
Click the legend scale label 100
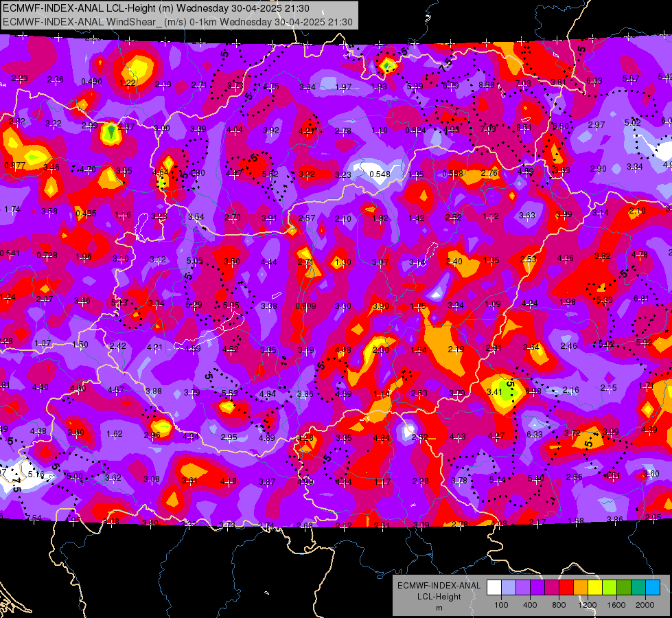501,605
